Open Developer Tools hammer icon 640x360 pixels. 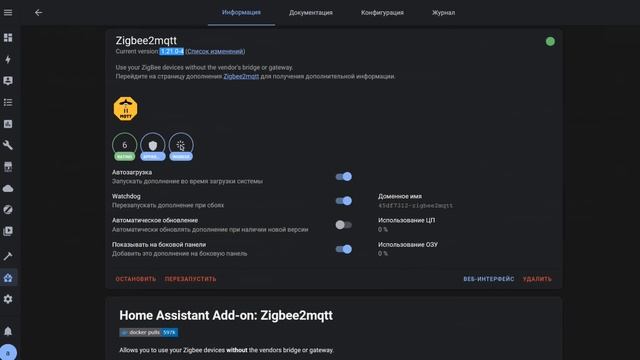8,256
